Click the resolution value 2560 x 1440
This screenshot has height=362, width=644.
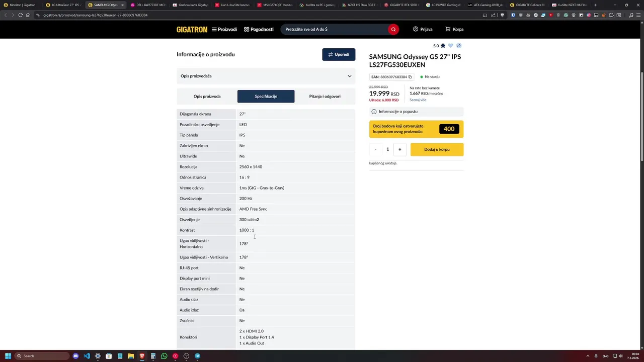pos(251,167)
